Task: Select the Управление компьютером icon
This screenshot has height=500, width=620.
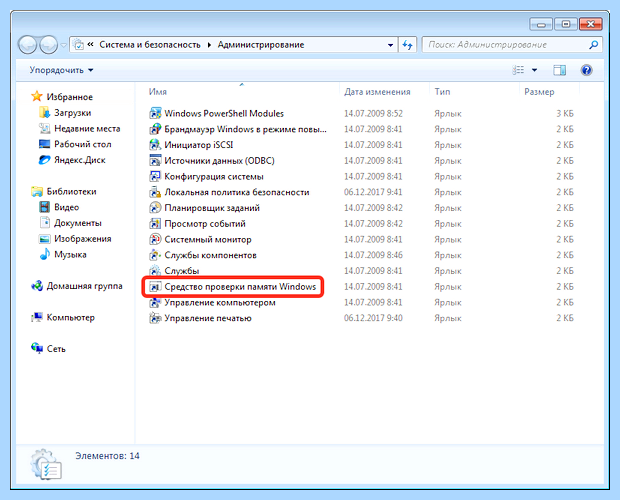Action: pos(155,302)
